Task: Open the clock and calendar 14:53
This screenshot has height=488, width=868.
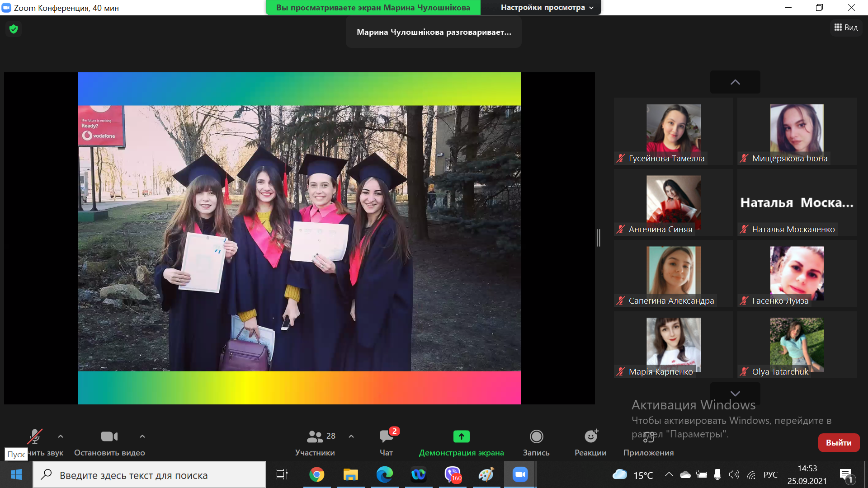Action: coord(807,475)
